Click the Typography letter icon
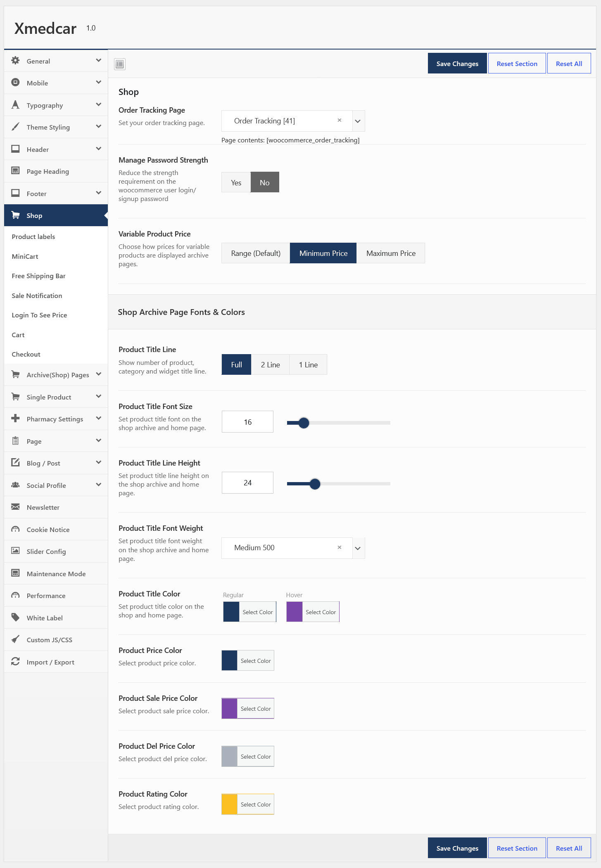601x868 pixels. point(16,105)
